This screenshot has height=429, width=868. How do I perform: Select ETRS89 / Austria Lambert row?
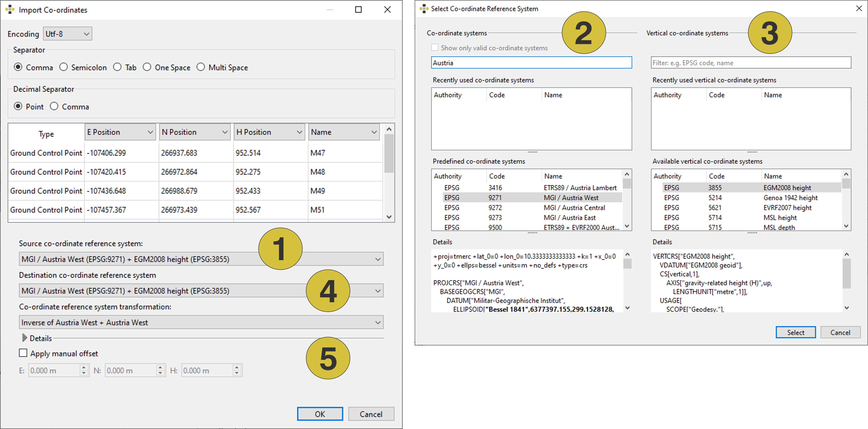click(x=532, y=187)
